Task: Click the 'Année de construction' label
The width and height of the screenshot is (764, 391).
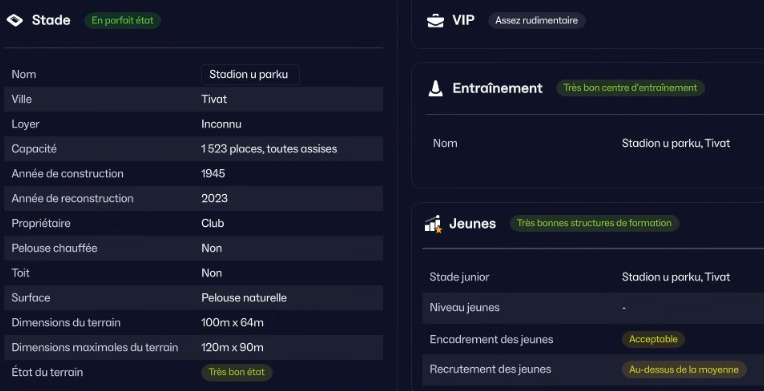Action: point(67,174)
